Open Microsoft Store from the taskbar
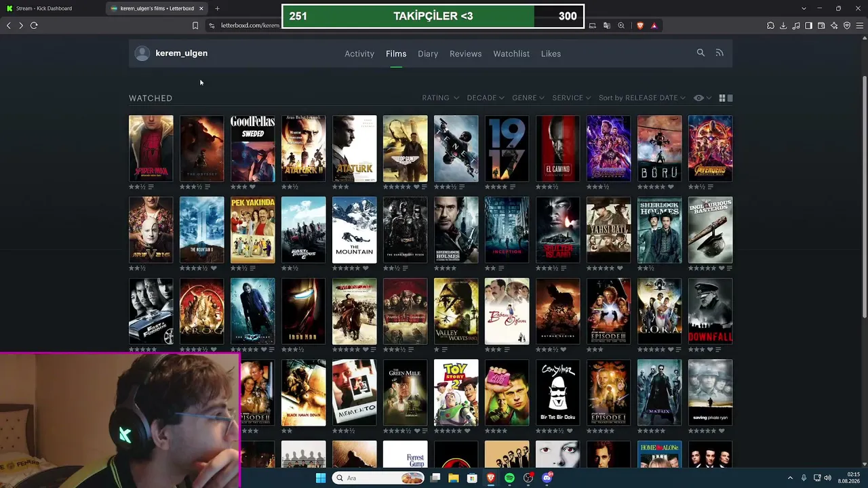Viewport: 868px width, 488px height. [472, 478]
